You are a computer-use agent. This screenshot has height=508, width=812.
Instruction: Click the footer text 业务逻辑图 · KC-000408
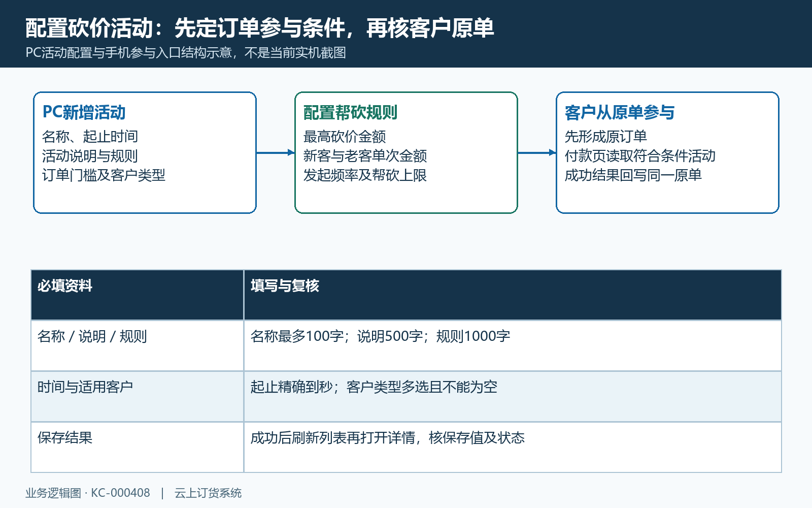pos(88,493)
